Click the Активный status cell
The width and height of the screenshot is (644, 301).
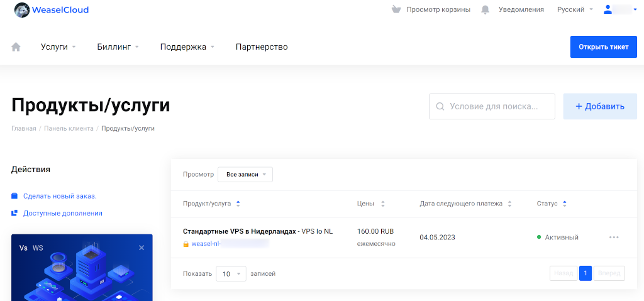click(x=558, y=238)
